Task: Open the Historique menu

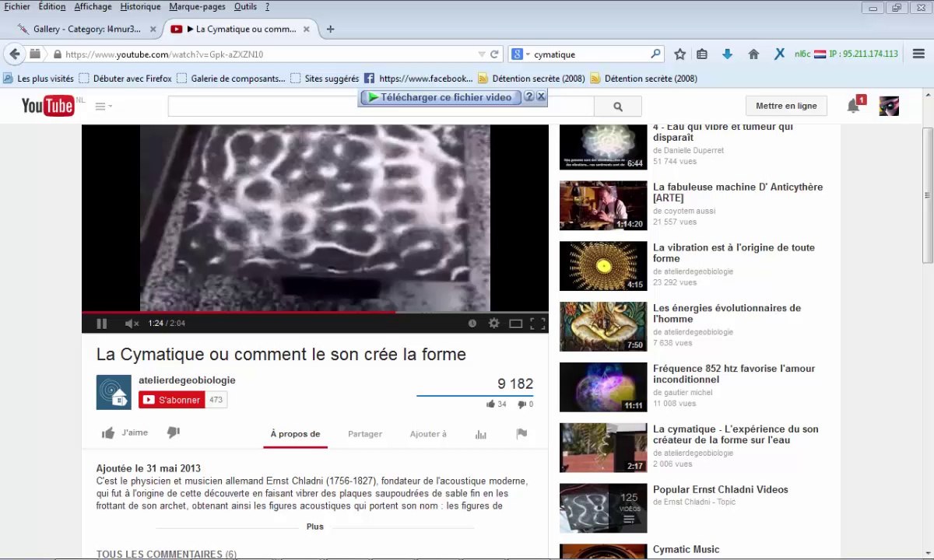Action: pyautogui.click(x=140, y=6)
